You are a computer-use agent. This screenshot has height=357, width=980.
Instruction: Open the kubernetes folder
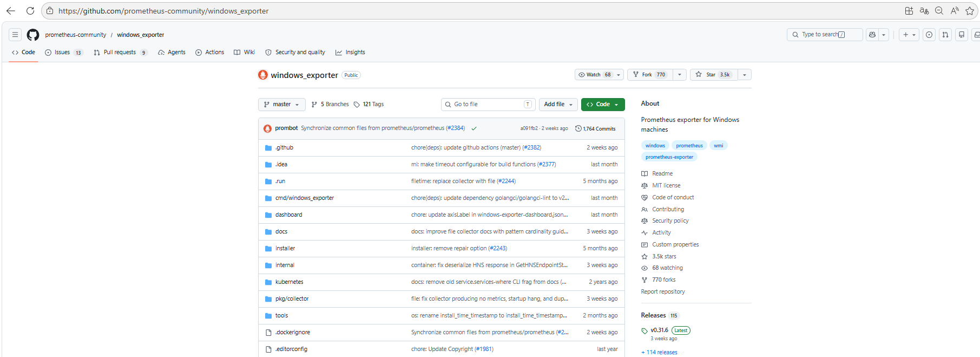pos(289,282)
